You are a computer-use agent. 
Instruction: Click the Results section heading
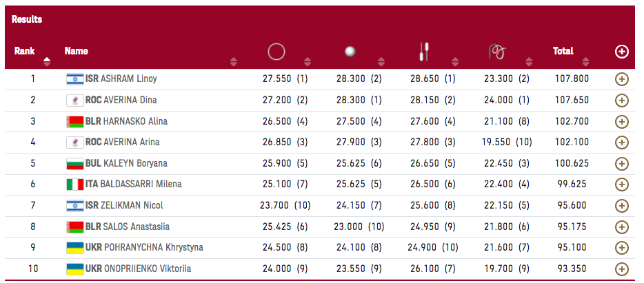(x=27, y=19)
